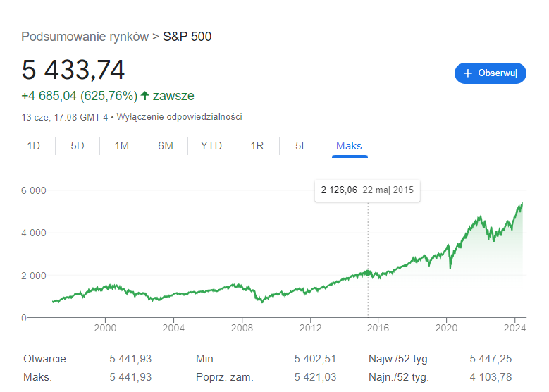Click the 2020 label on time axis
This screenshot has width=549, height=392.
(446, 328)
